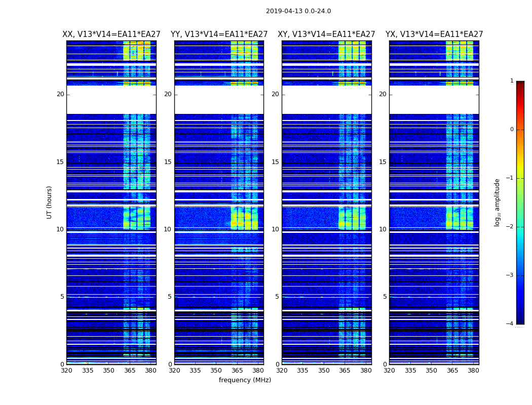532x405 pixels.
Task: Click the white data gap in XX panel
Action: [111, 100]
